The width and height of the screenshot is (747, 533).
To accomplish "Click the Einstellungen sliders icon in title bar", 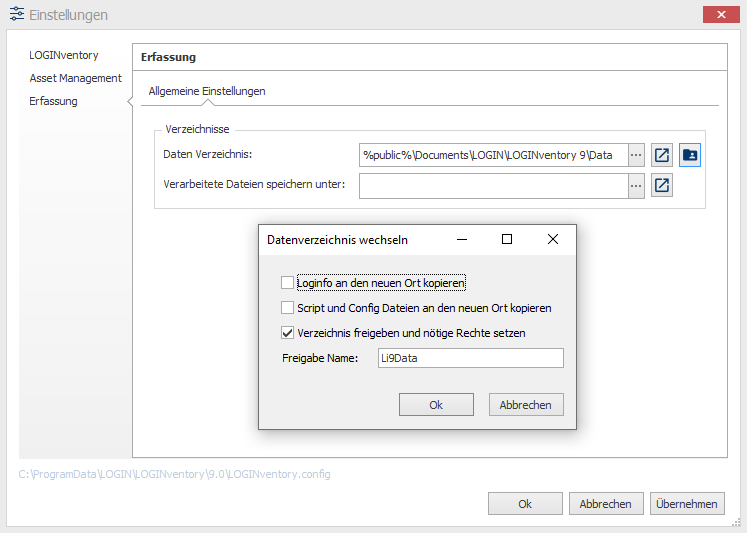I will point(17,14).
